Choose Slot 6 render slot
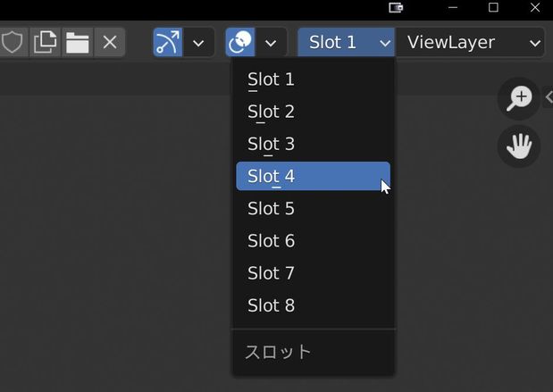Viewport: 553px width, 392px height. pos(314,241)
